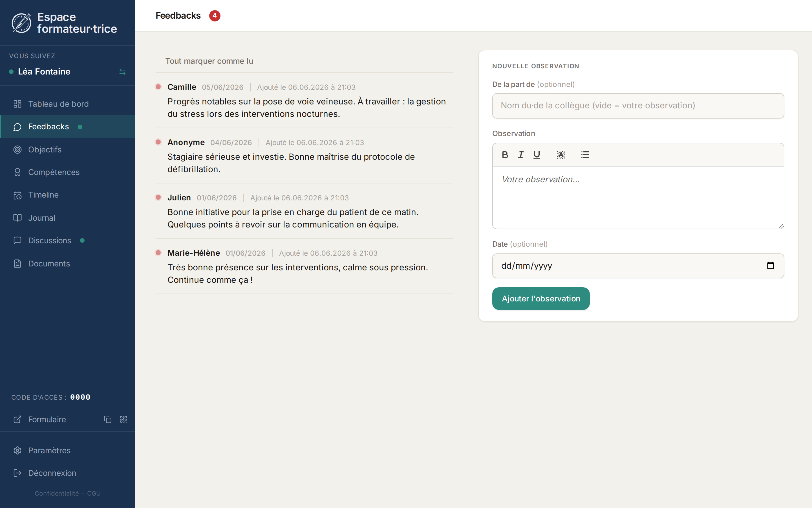The height and width of the screenshot is (508, 812).
Task: Click the De la part de name field
Action: (x=638, y=106)
